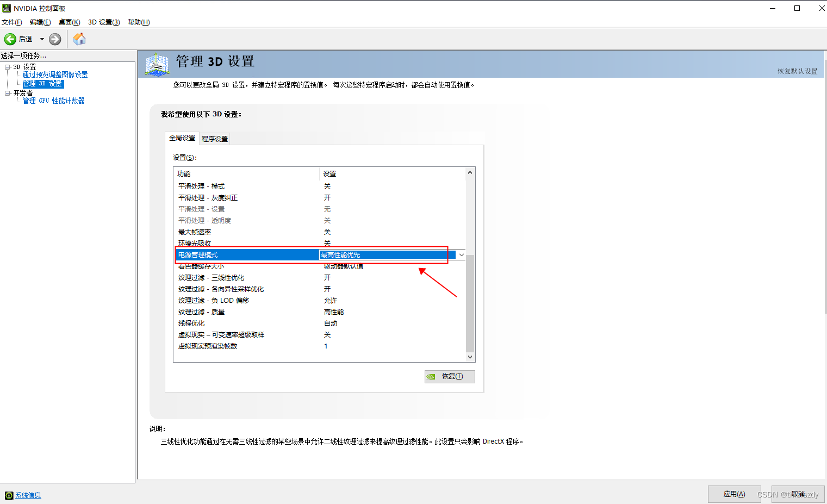Select the 虚拟现实预渲染帧数 row

pyautogui.click(x=320, y=346)
